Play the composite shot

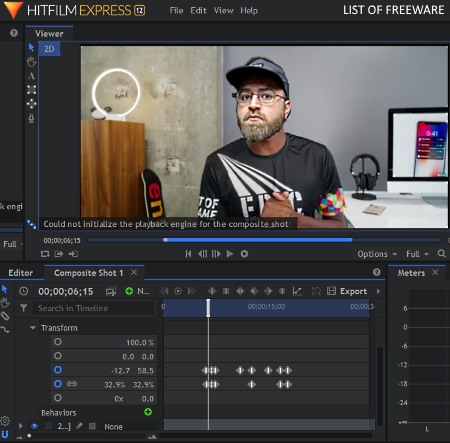point(230,254)
